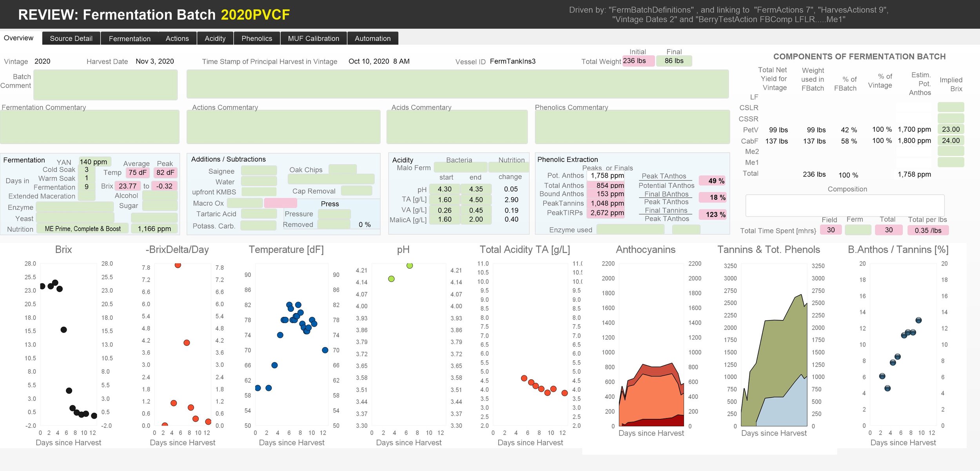980x471 pixels.
Task: Select the Automation tab
Action: coord(373,38)
